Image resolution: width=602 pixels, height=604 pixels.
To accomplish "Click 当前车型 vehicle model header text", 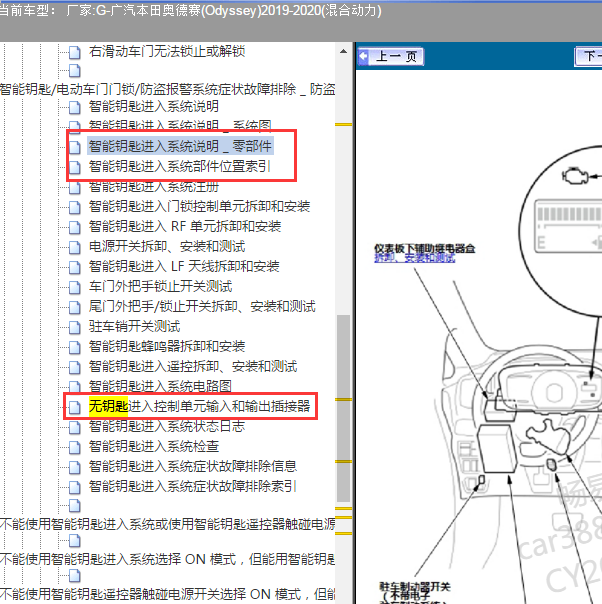I will 190,10.
